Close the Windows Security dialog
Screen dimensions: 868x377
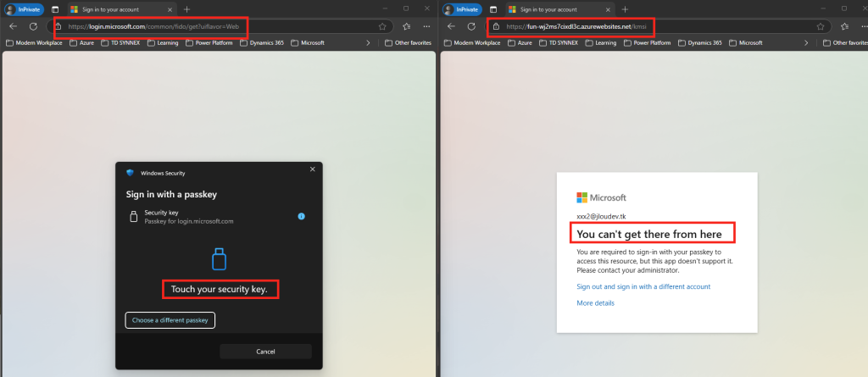(312, 169)
